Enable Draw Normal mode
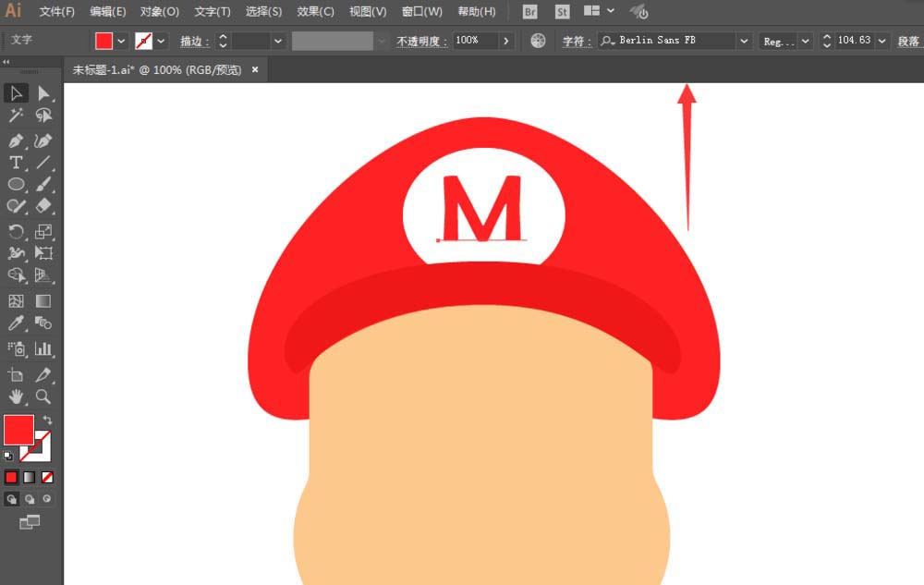924x585 pixels. coord(11,499)
